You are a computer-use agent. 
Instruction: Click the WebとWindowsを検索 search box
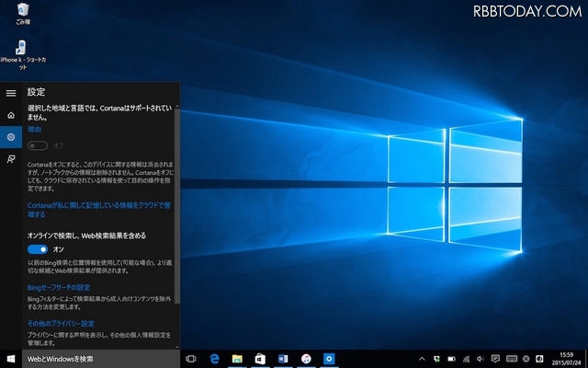coord(101,359)
